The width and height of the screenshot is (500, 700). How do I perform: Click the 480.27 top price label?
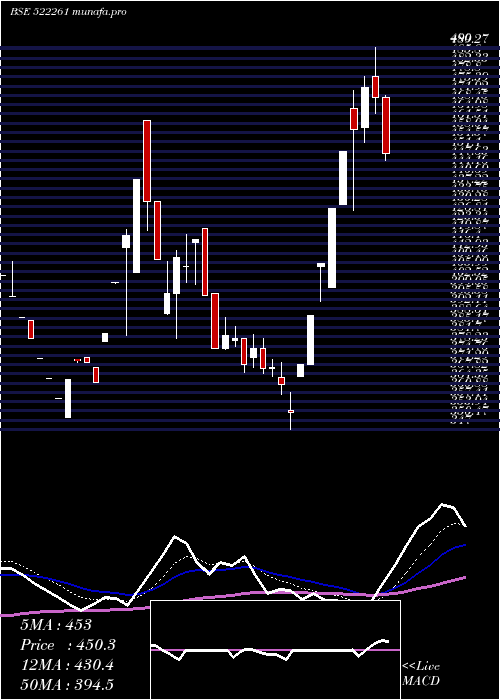[470, 39]
